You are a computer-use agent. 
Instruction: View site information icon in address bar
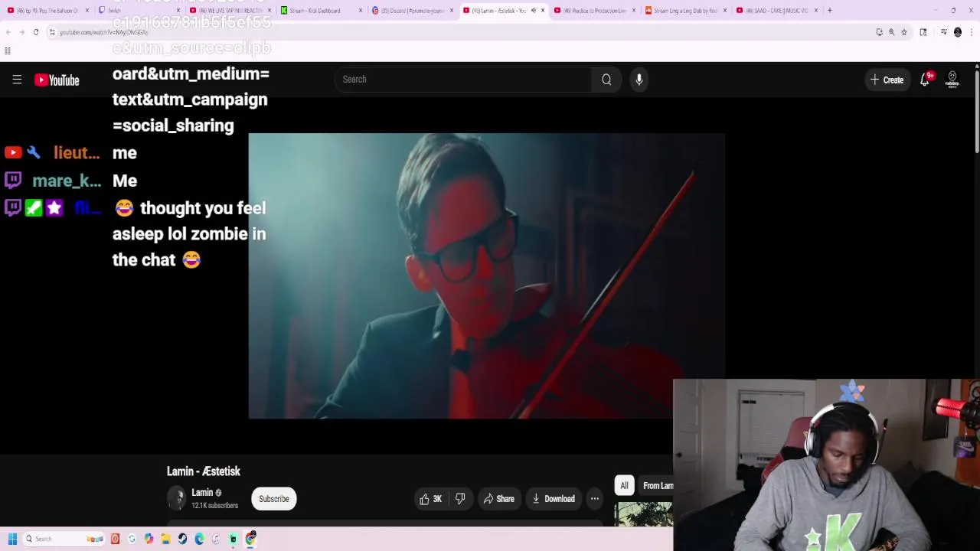(x=52, y=32)
